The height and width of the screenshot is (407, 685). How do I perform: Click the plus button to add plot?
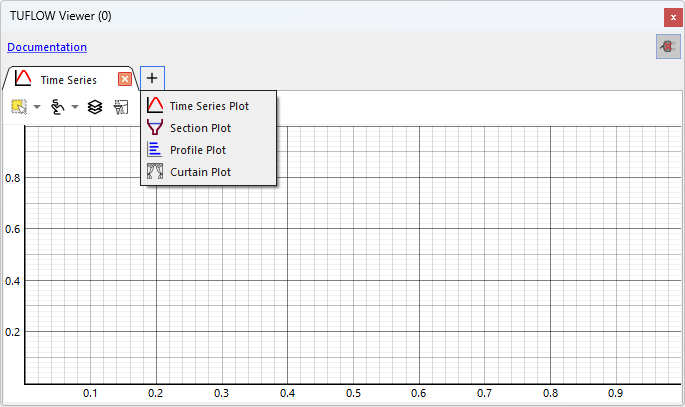click(152, 78)
